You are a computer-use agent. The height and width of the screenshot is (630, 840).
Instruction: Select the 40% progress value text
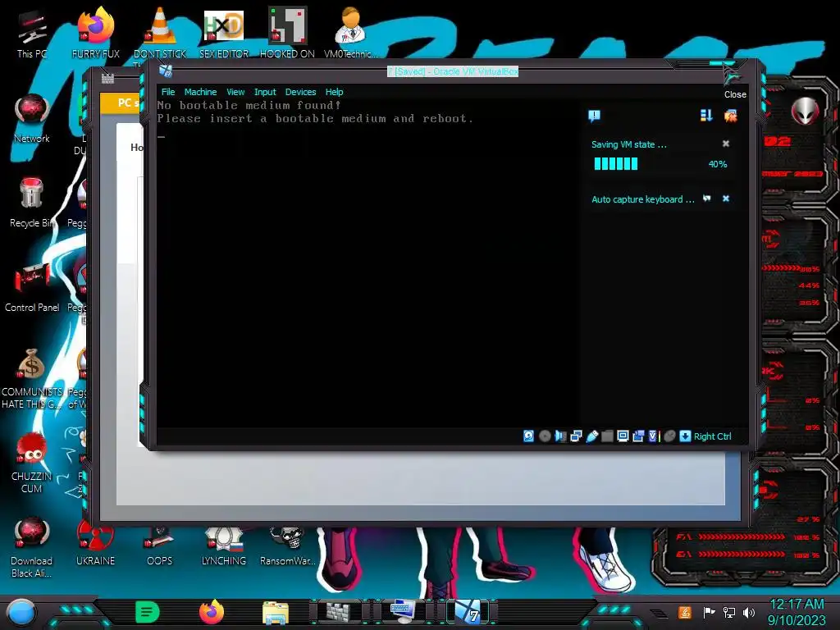717,164
